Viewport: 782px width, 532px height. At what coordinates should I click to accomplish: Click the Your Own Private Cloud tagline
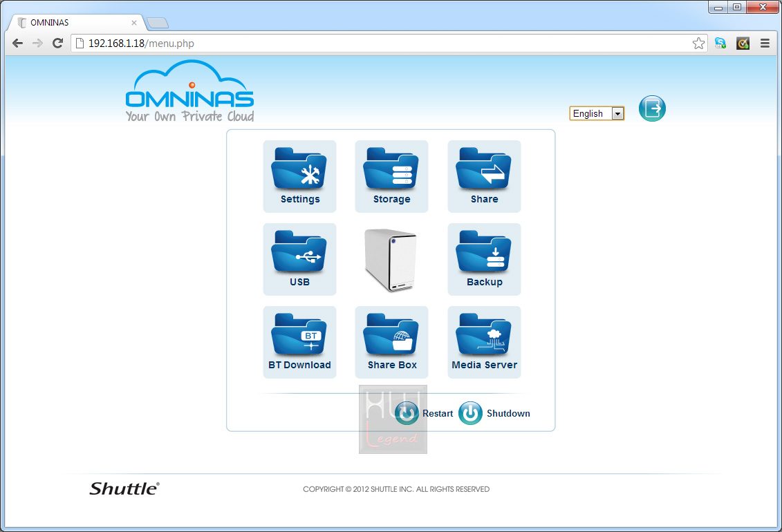point(189,116)
